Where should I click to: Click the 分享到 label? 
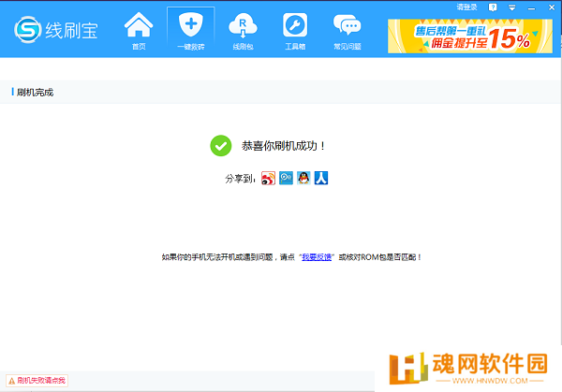pos(240,179)
